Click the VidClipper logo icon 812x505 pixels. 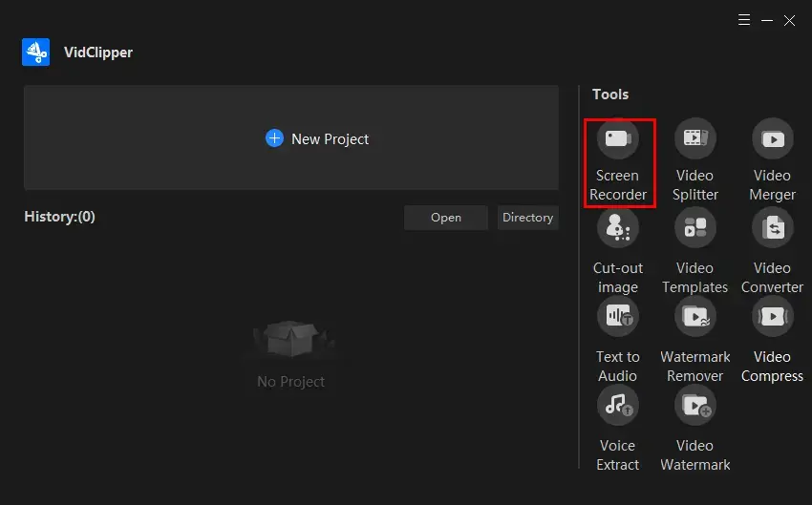(36, 53)
